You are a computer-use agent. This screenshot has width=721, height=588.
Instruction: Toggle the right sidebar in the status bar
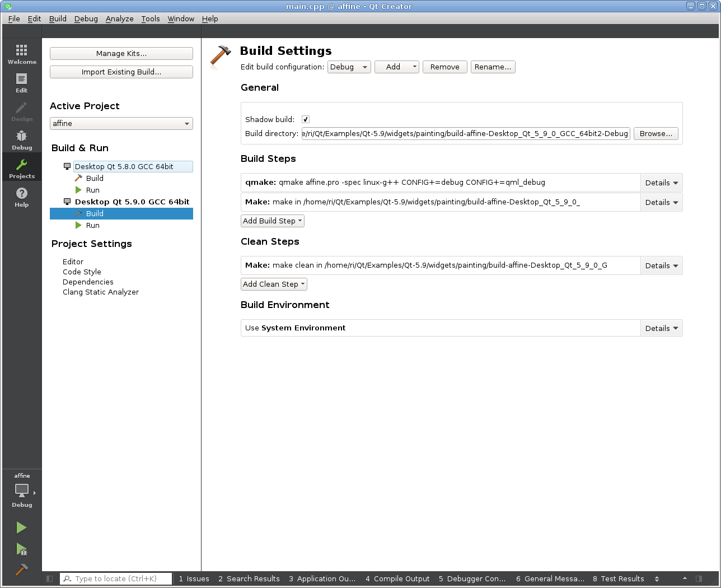pos(699,578)
